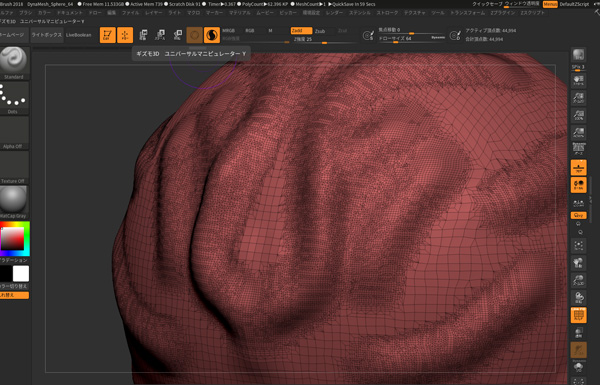Toggle Transp transparency button
This screenshot has height=385, width=600.
coord(579,333)
